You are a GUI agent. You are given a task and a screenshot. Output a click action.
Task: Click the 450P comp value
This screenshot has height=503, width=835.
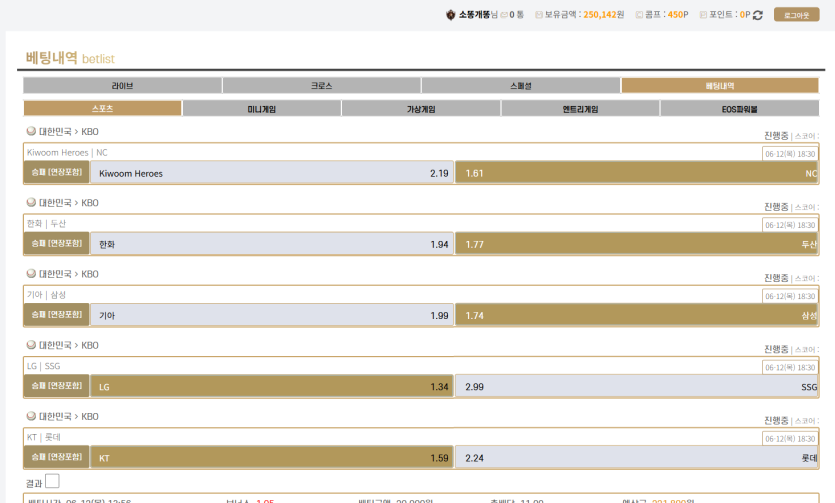(678, 15)
